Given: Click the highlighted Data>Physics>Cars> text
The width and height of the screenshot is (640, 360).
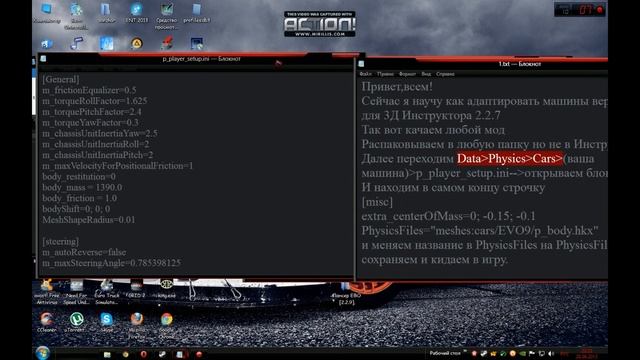Looking at the screenshot, I should point(509,159).
